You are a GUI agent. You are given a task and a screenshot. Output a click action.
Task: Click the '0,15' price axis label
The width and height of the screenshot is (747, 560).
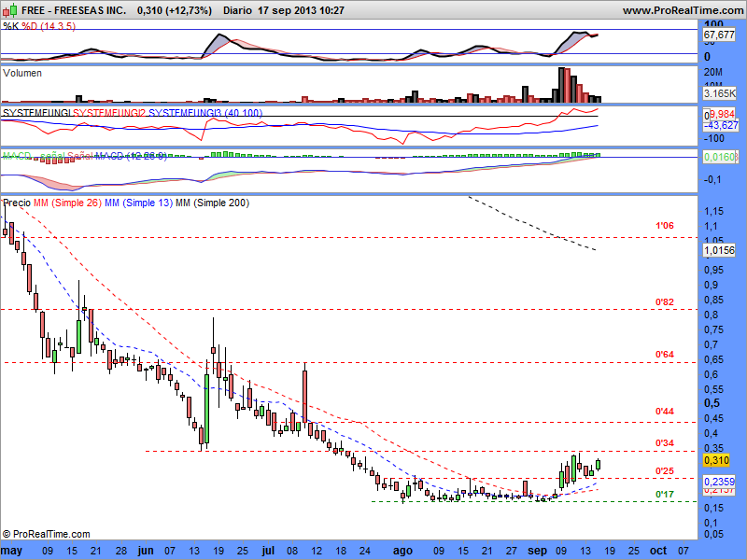click(713, 508)
